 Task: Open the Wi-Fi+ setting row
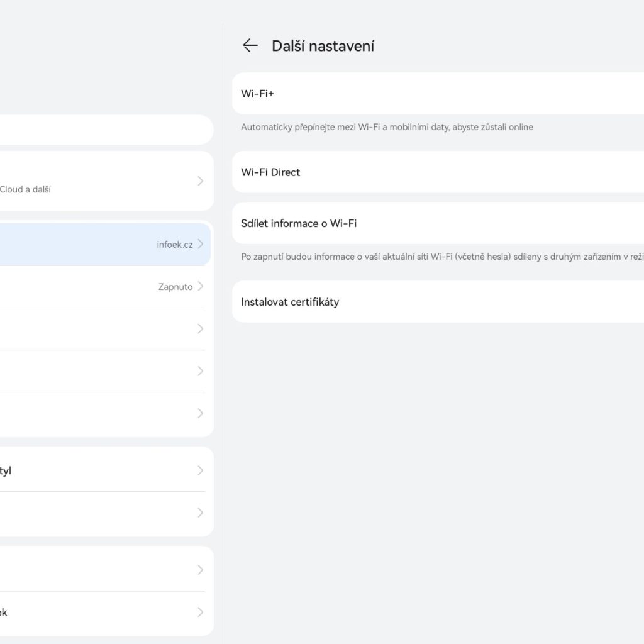pyautogui.click(x=440, y=94)
